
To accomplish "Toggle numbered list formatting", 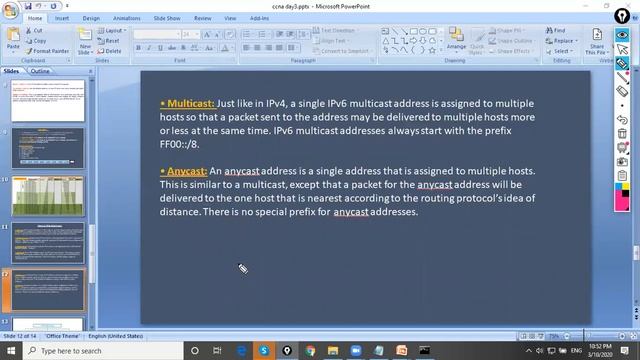I will tap(262, 34).
